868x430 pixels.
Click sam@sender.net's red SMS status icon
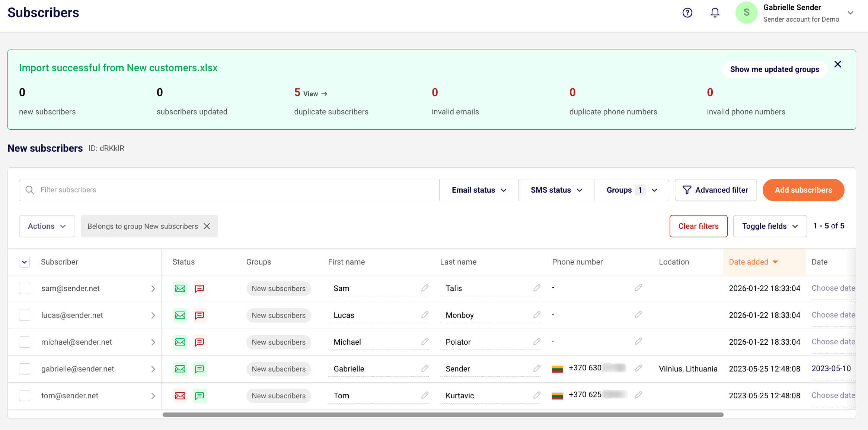pyautogui.click(x=200, y=288)
